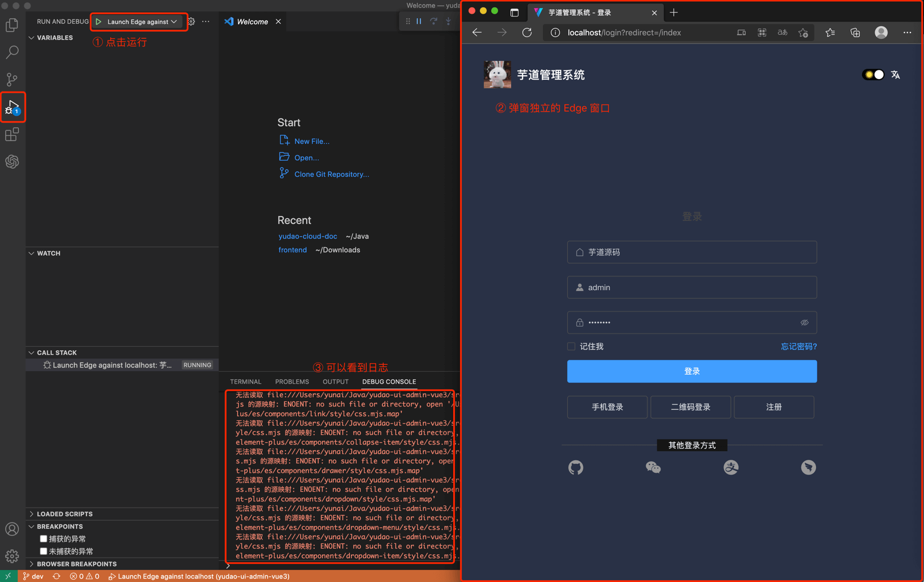Pause the running debug session

point(419,21)
